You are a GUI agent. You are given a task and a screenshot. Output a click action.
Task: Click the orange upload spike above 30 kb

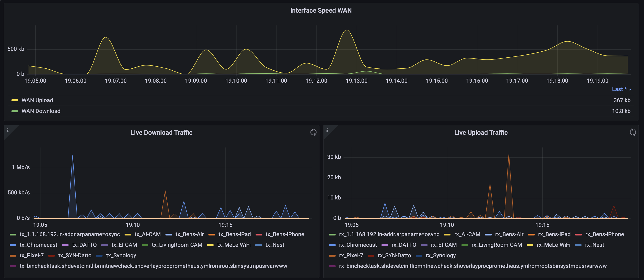click(508, 154)
